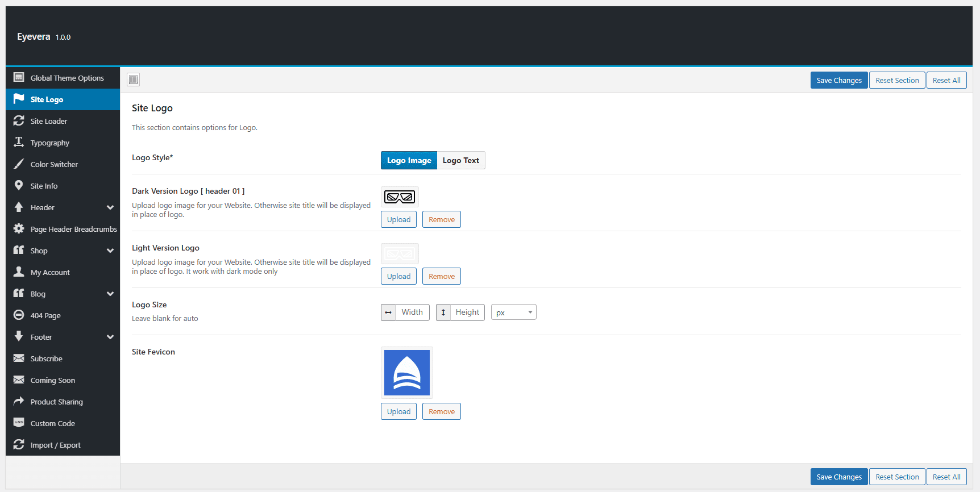Click the My Account user icon
This screenshot has width=980, height=492.
[19, 272]
